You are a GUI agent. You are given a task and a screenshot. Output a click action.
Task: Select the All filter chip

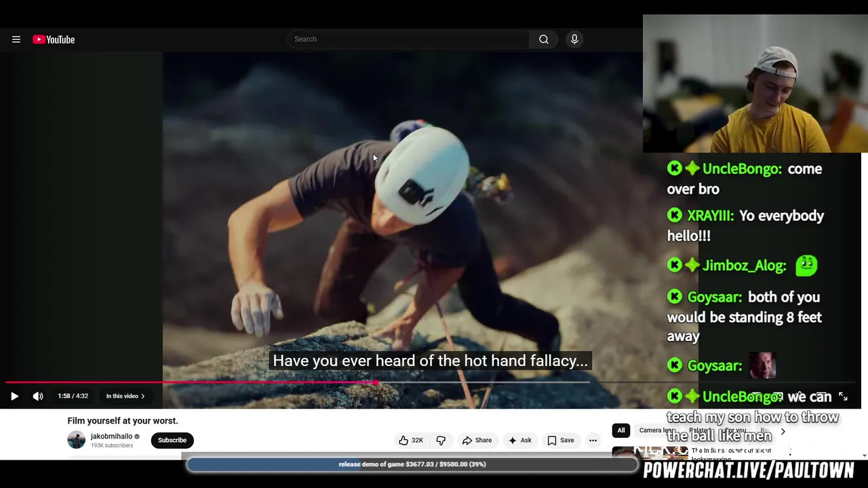(x=620, y=430)
